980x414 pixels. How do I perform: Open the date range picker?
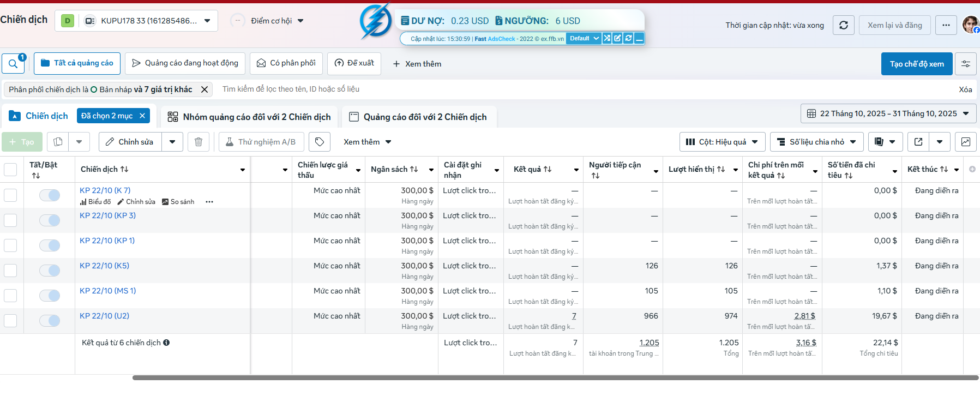(888, 113)
